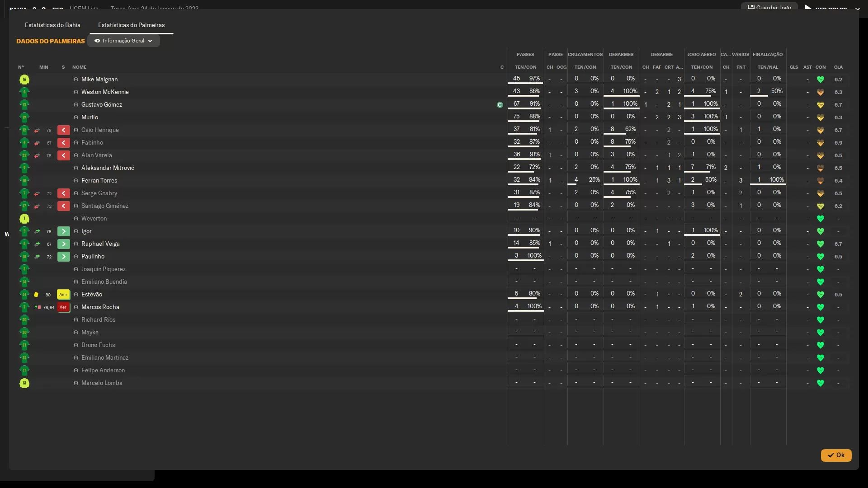Click Caio Henrique's 62% desarmes value
The width and height of the screenshot is (868, 488).
coord(630,129)
